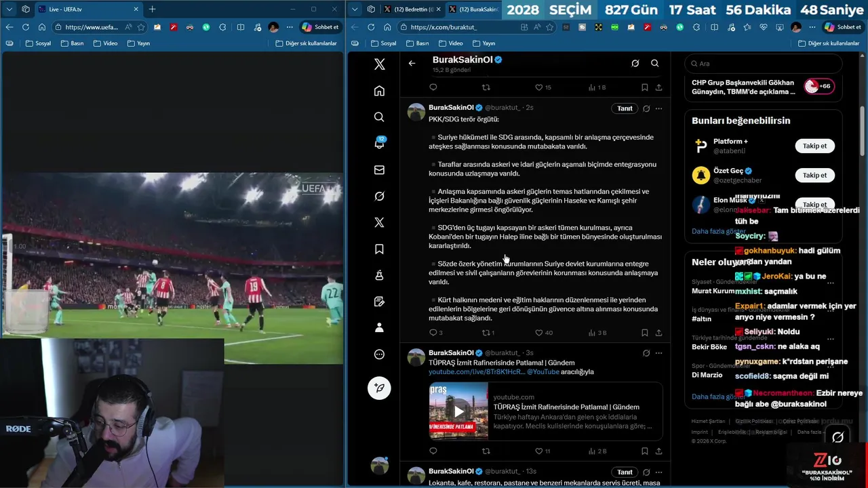
Task: Open Extensions puzzle icon in UEFA.tv window
Action: 223,27
